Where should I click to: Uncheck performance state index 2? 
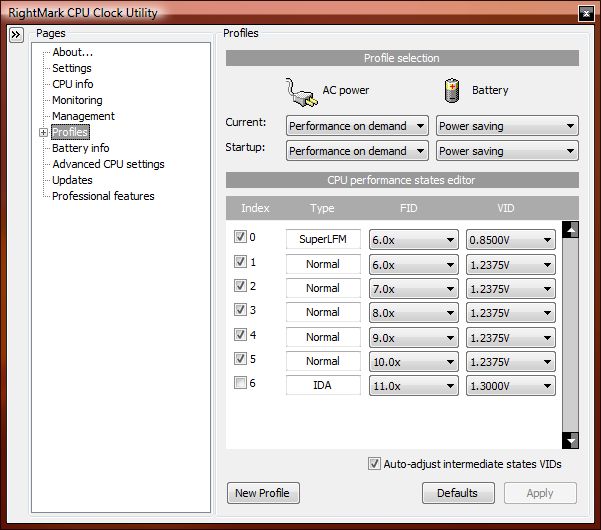pyautogui.click(x=240, y=286)
